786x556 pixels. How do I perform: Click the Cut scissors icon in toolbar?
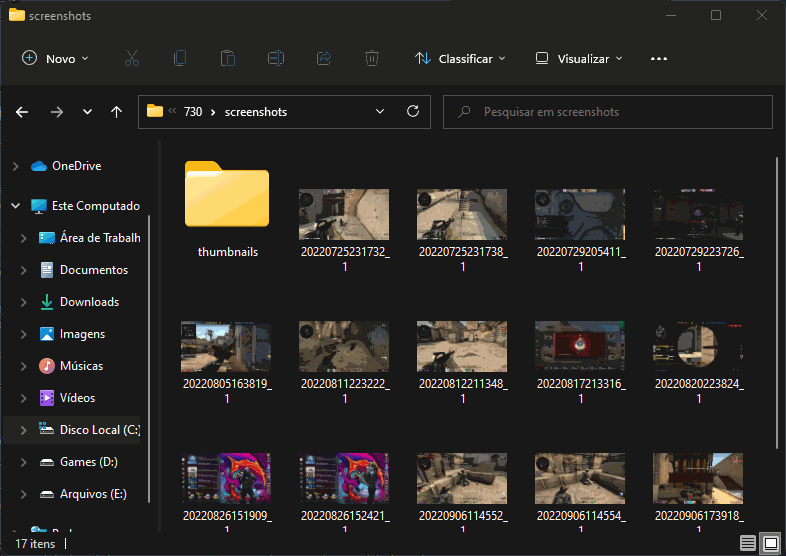click(132, 59)
